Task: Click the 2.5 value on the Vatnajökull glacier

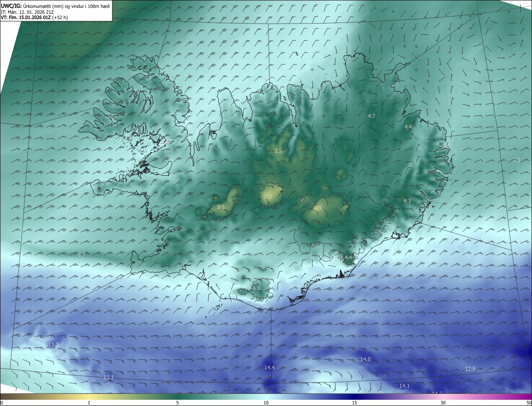Action: point(318,208)
